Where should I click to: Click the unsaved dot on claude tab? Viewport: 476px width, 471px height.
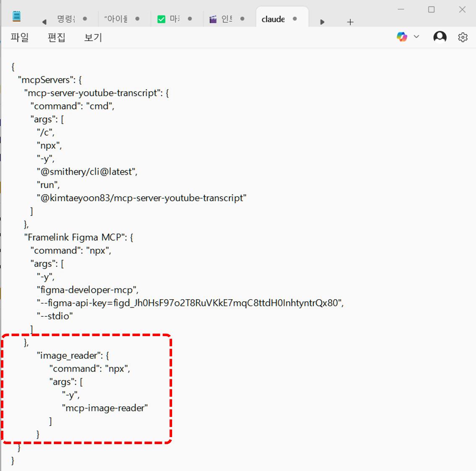pyautogui.click(x=295, y=19)
